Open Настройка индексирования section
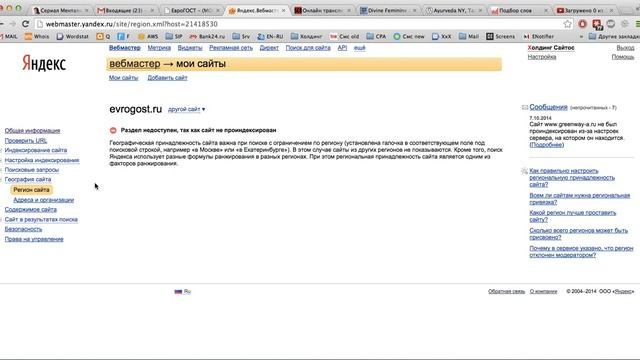The width and height of the screenshot is (640, 360). pos(42,160)
